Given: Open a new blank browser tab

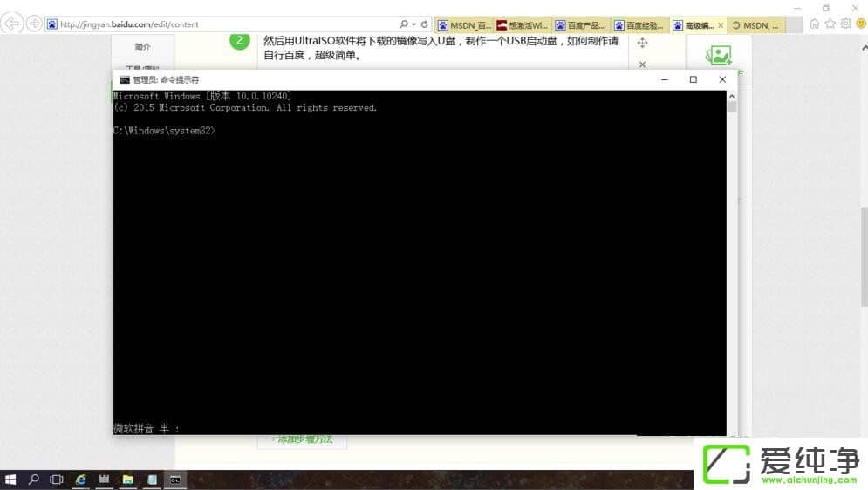Looking at the screenshot, I should click(795, 25).
